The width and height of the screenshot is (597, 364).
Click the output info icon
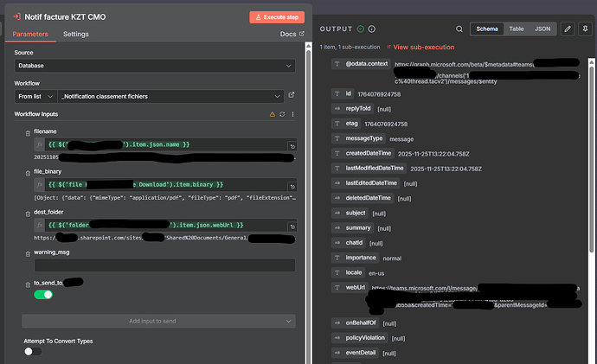point(372,29)
